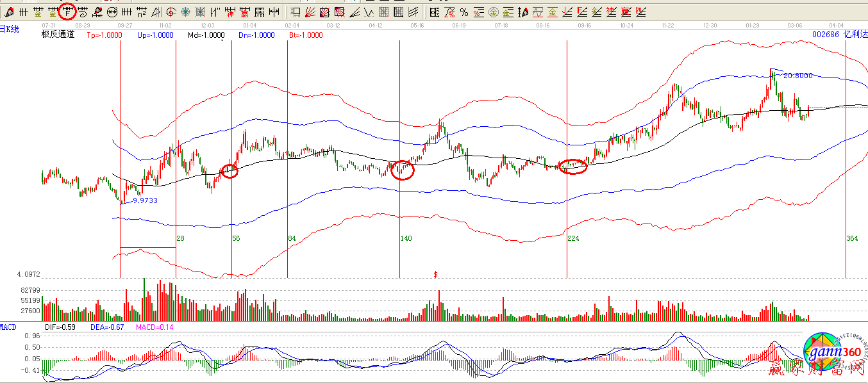The image size is (868, 383).
Task: Select the zigzag wave line tool
Action: [369, 11]
